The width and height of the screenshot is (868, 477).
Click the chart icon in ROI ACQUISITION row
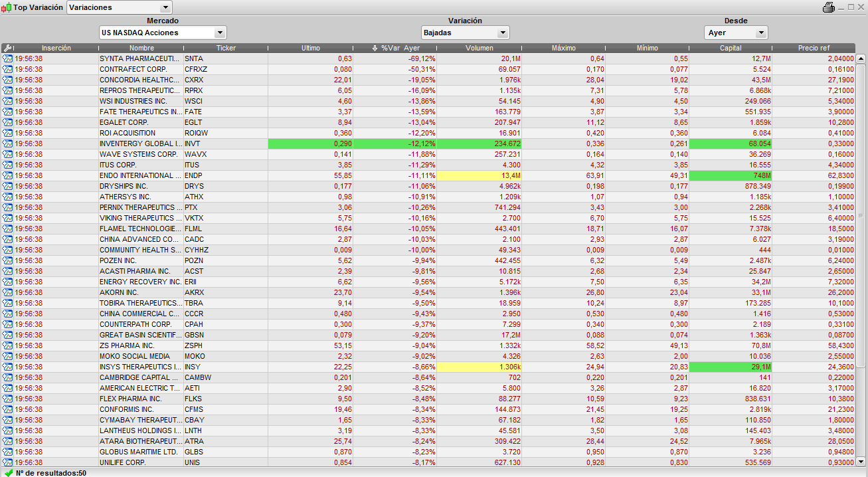point(8,133)
